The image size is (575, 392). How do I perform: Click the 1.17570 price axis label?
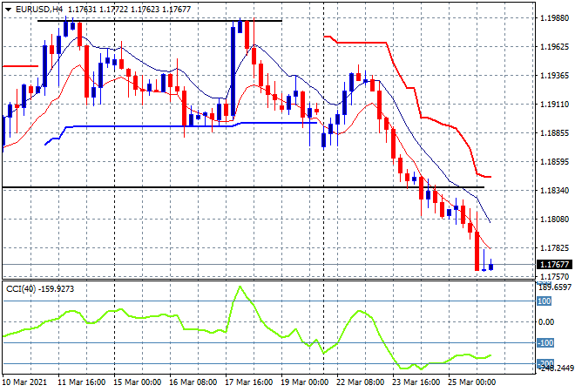point(554,276)
